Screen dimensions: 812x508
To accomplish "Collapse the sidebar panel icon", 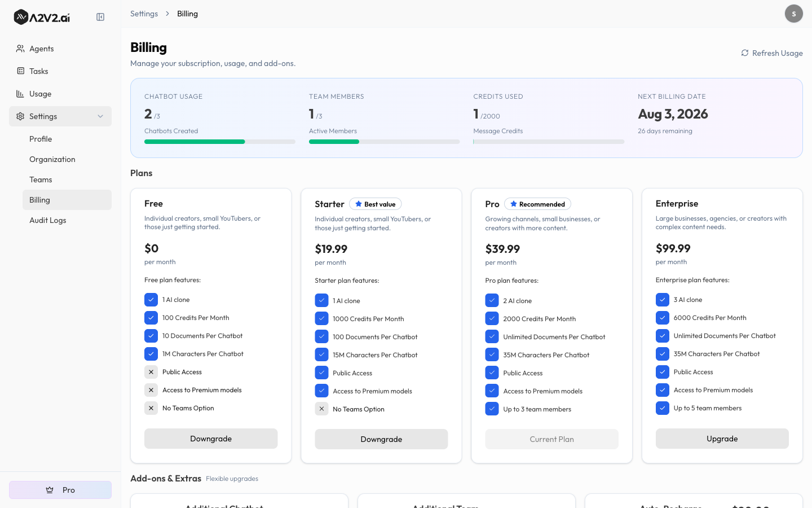I will [x=100, y=17].
